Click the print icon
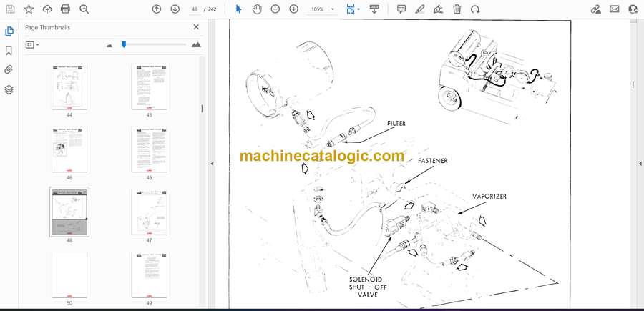 tap(66, 9)
